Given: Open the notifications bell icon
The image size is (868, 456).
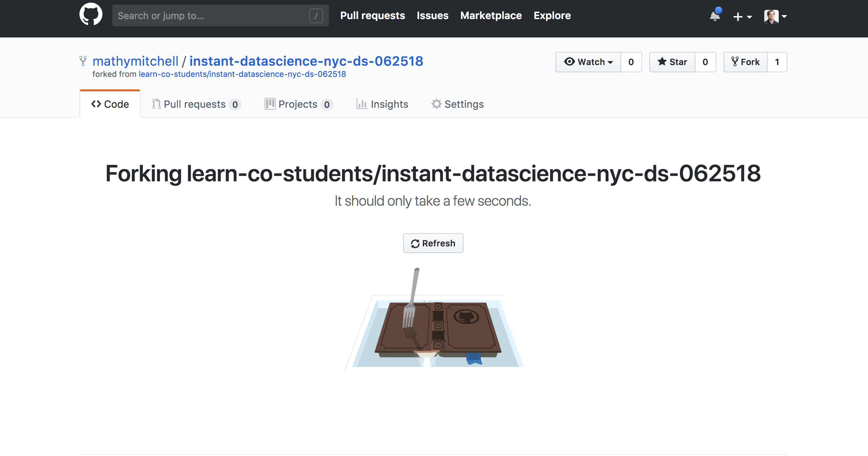Looking at the screenshot, I should (x=714, y=16).
